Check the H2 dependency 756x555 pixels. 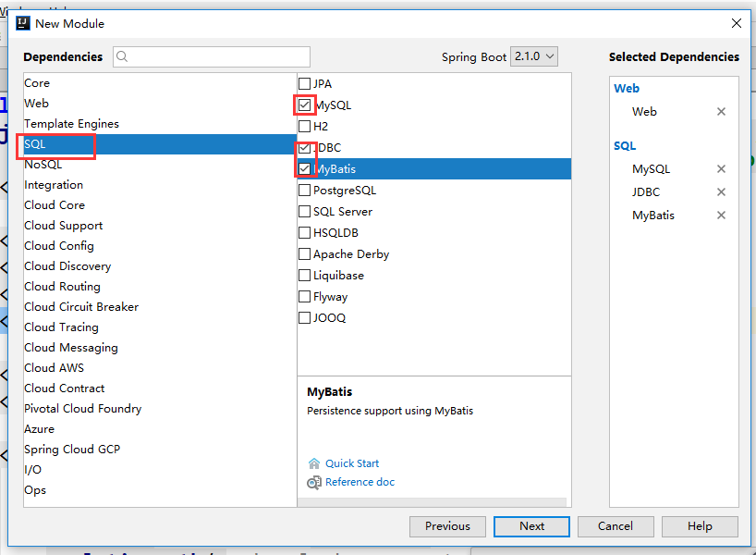click(x=304, y=127)
